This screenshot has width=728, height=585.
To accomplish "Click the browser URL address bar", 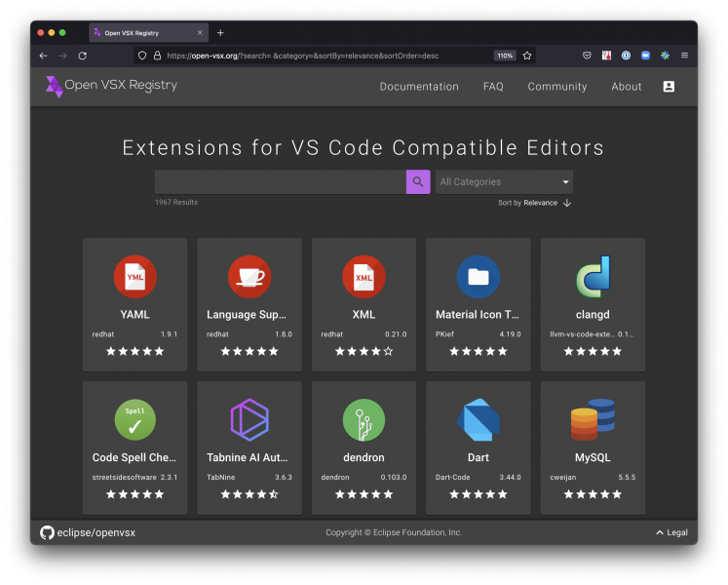I will click(x=303, y=56).
